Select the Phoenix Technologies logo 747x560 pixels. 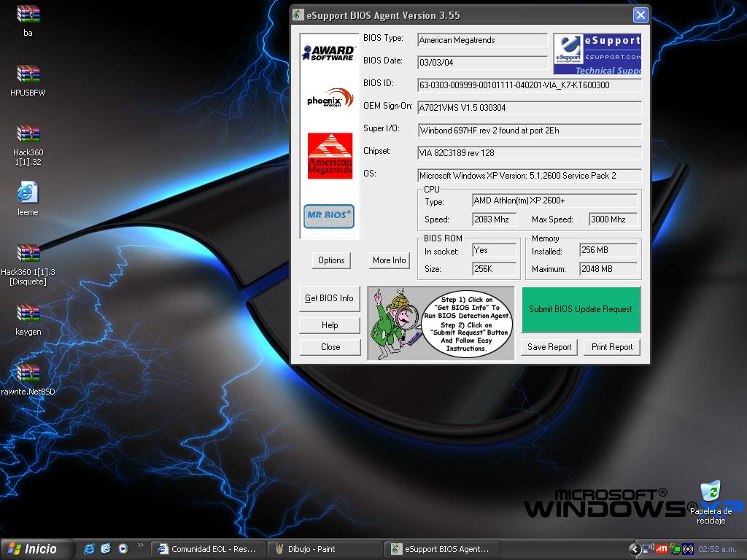pyautogui.click(x=330, y=98)
